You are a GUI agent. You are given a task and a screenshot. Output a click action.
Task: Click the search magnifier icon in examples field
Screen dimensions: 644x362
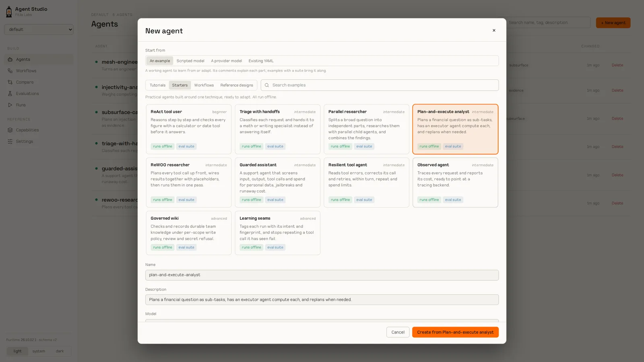267,85
